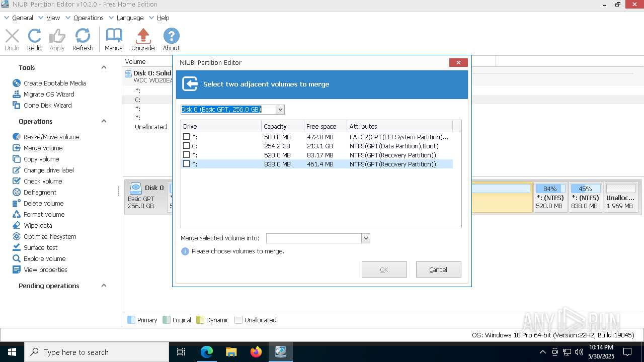Image resolution: width=644 pixels, height=362 pixels.
Task: Click the Delete volume icon
Action: tap(17, 203)
